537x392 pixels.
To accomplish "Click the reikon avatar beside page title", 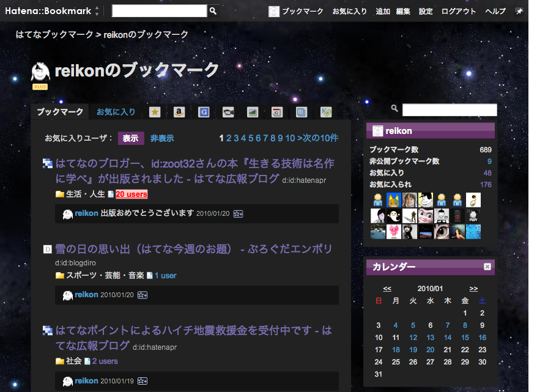I will tap(40, 72).
